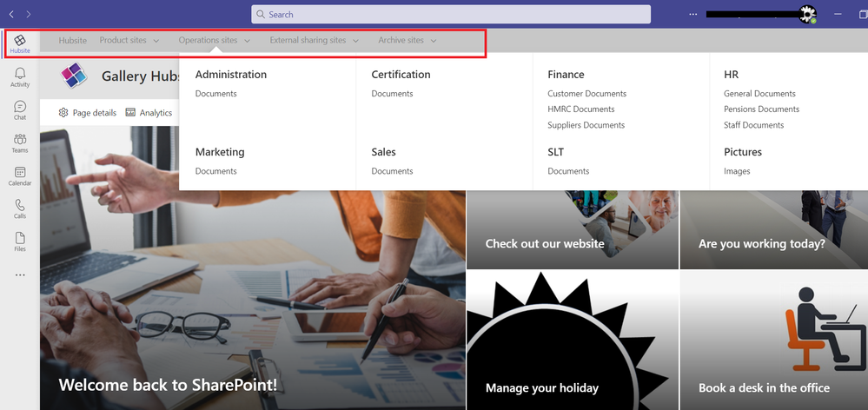The image size is (868, 410).
Task: Select Product sites menu label
Action: point(123,40)
